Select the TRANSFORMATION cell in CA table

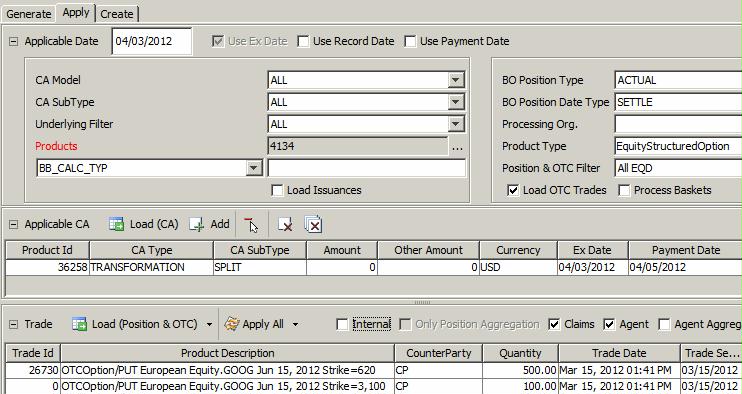(151, 267)
